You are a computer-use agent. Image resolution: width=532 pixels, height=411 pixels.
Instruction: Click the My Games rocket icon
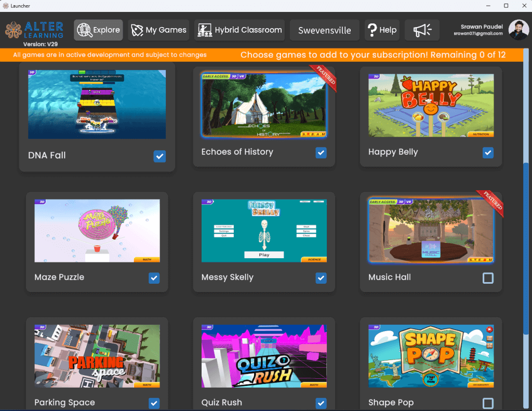click(137, 30)
